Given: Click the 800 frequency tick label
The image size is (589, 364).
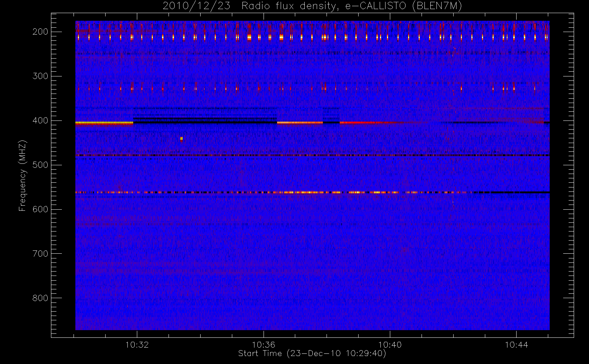Looking at the screenshot, I should (x=40, y=298).
